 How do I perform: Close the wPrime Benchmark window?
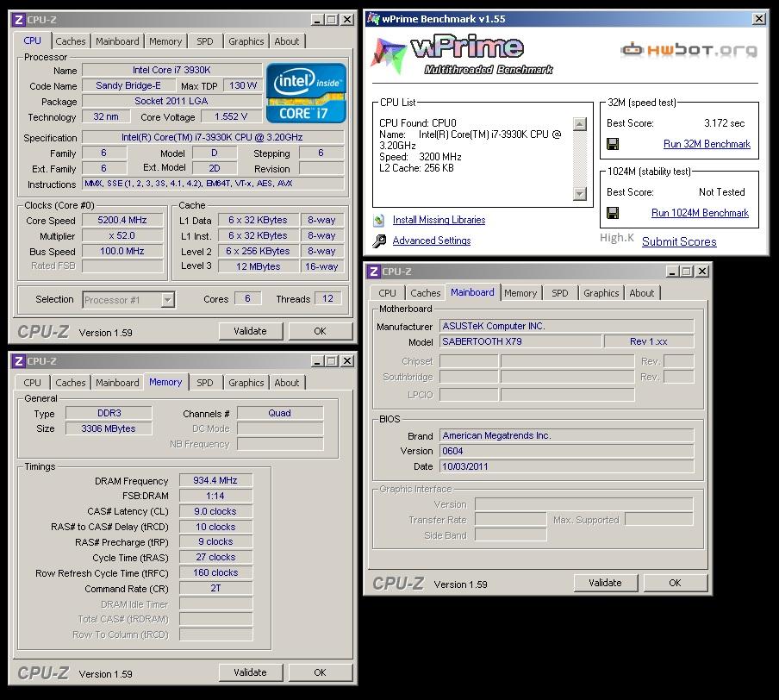[758, 19]
